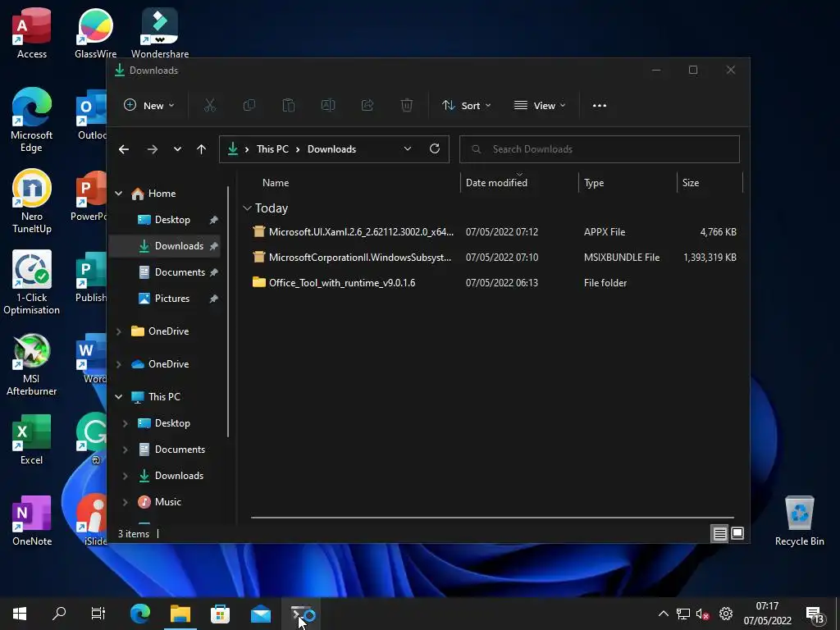Open the network tray icon
Viewport: 840px width, 630px height.
click(683, 614)
